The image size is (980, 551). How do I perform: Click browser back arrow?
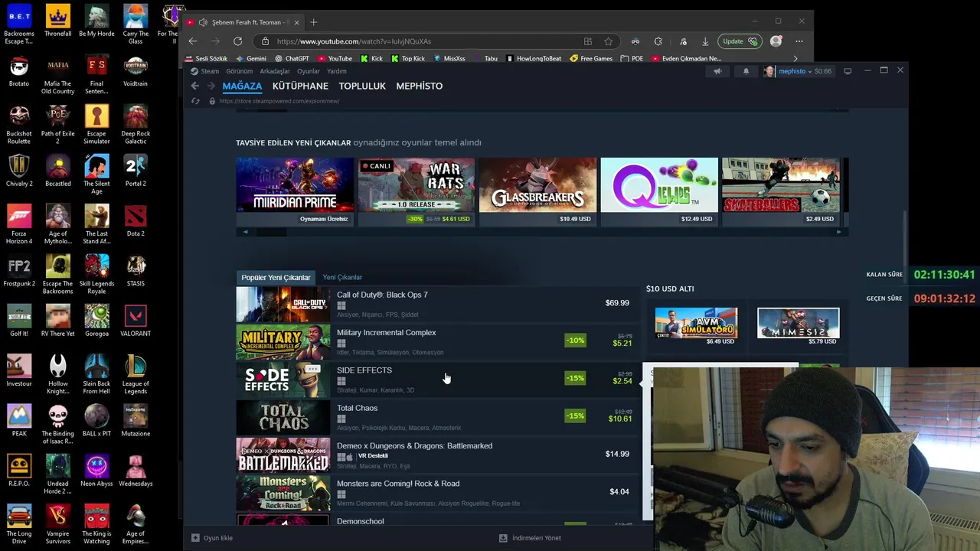[193, 41]
